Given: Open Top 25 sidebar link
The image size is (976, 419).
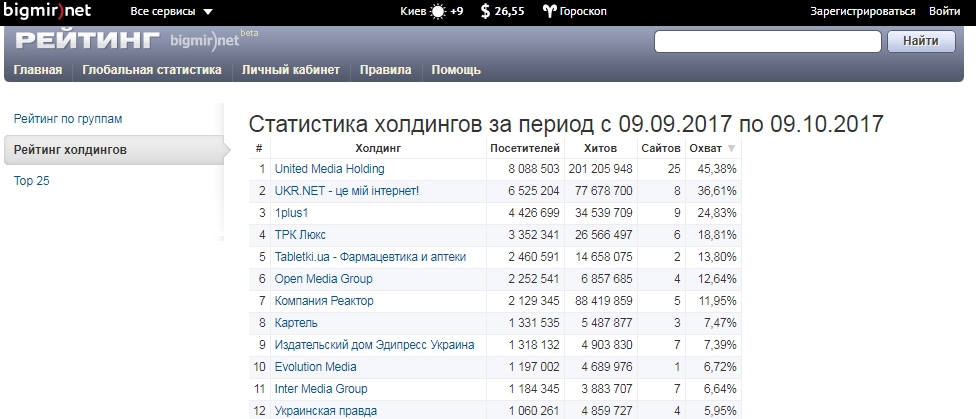Looking at the screenshot, I should pyautogui.click(x=31, y=181).
